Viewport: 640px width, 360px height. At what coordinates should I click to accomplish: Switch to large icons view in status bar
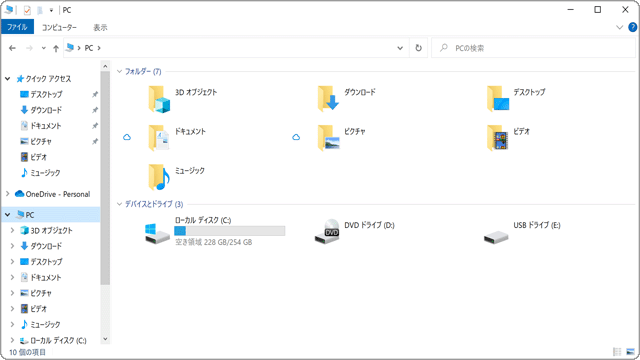pos(631,351)
